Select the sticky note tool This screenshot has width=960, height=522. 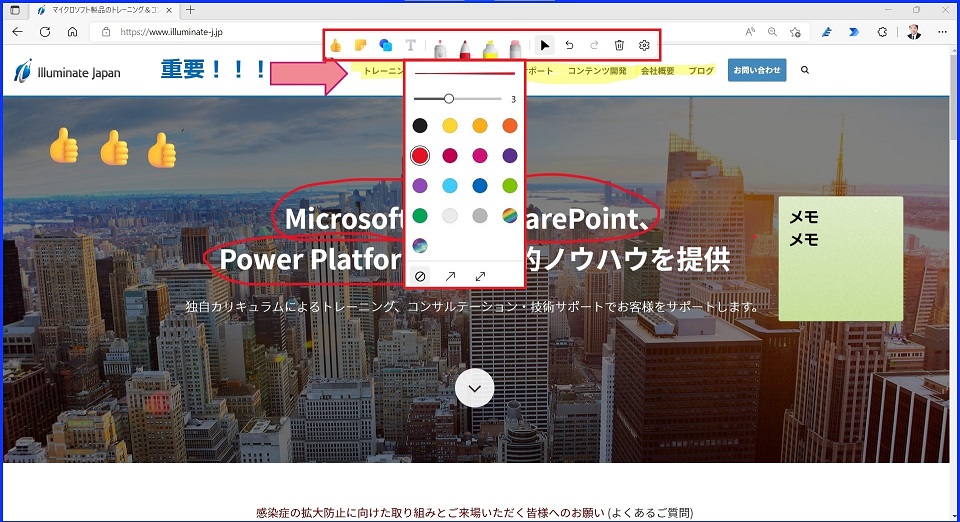(x=361, y=45)
